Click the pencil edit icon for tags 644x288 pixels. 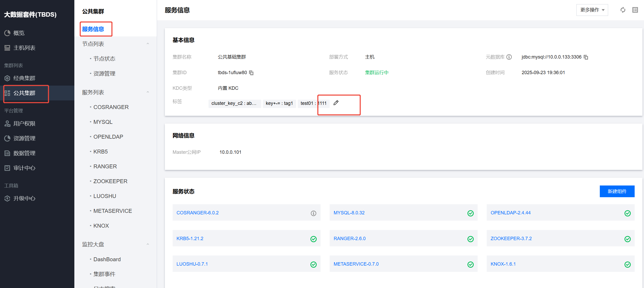(336, 103)
